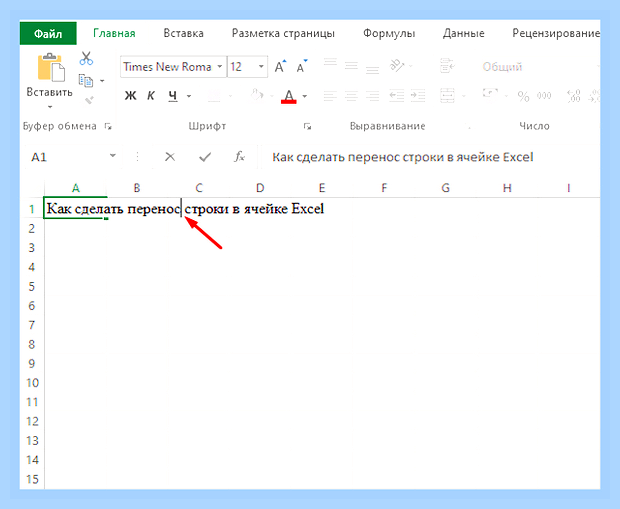Click cell A1 with the text
This screenshot has height=509, width=620.
(75, 208)
